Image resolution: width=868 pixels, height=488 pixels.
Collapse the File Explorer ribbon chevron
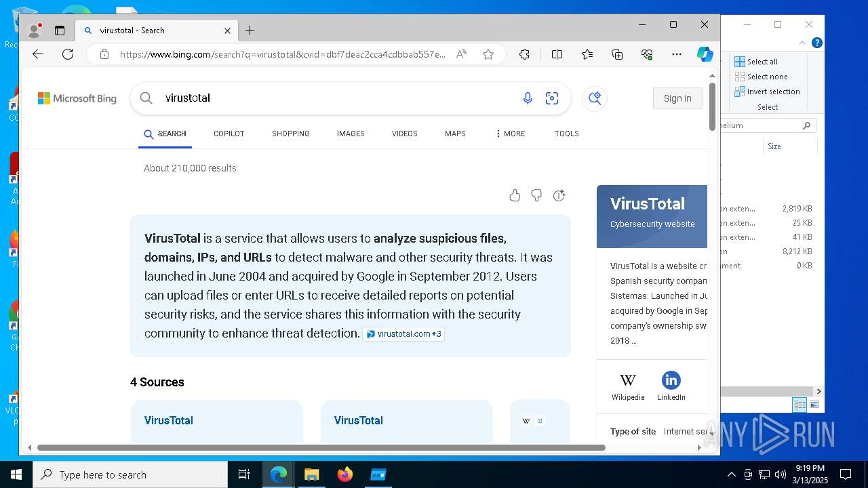(x=802, y=43)
